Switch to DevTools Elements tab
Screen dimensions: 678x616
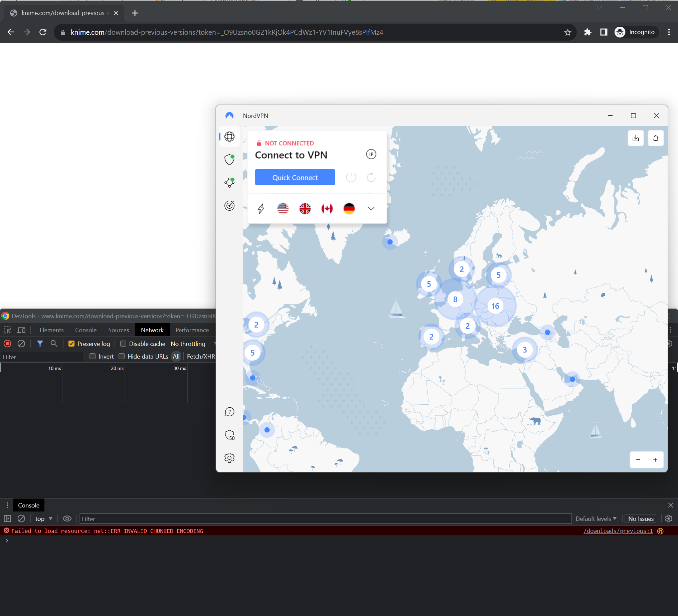pos(51,330)
